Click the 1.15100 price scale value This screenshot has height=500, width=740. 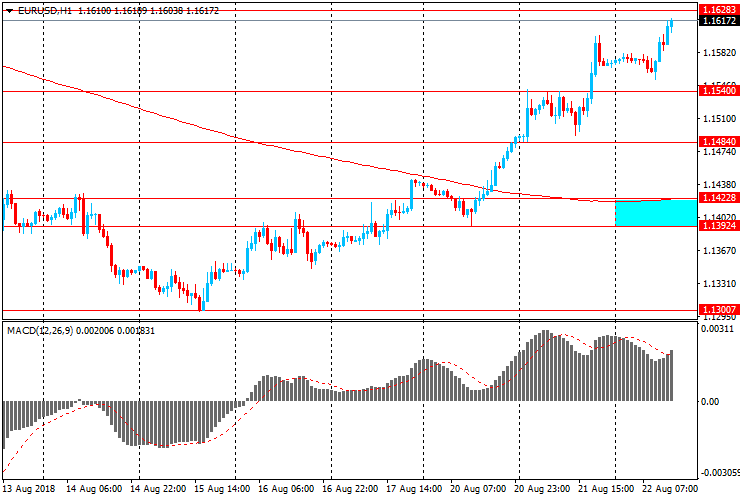tap(719, 119)
